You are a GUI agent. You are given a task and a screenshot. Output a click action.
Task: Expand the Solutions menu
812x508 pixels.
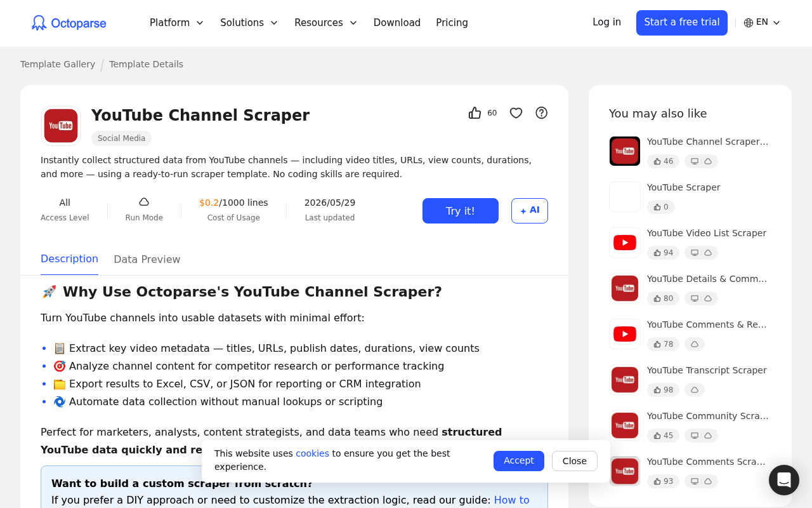click(x=249, y=23)
